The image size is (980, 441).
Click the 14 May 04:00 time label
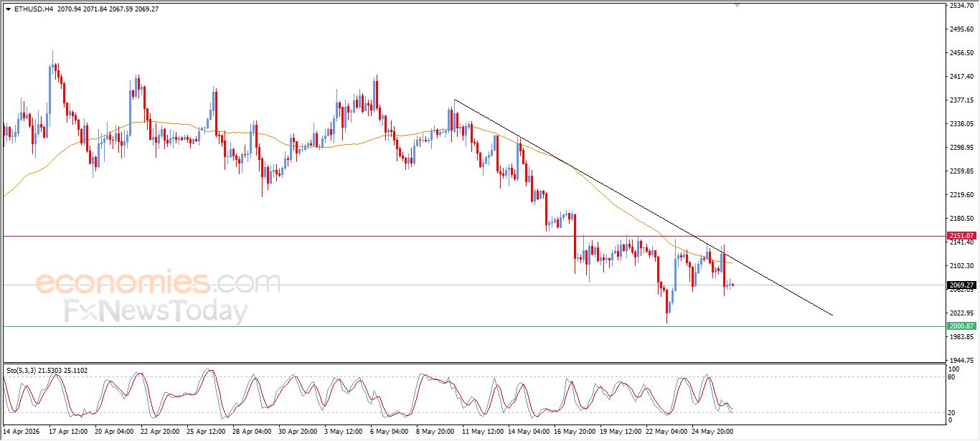point(527,432)
